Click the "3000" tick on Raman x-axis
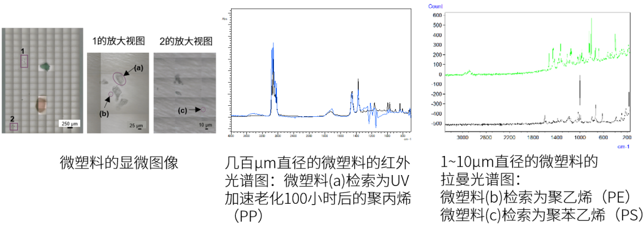This screenshot has width=644, height=235. pyautogui.click(x=463, y=138)
